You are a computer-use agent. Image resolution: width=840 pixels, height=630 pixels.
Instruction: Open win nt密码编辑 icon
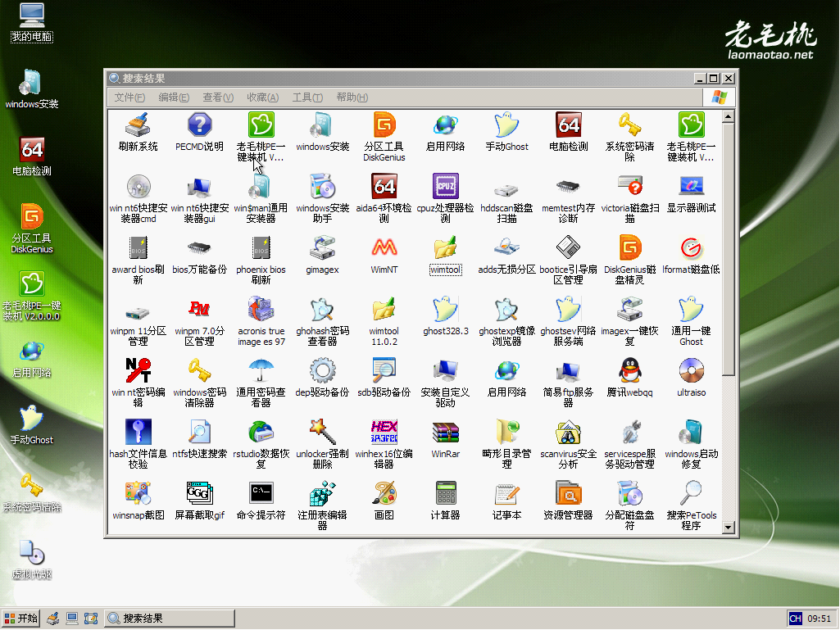138,370
